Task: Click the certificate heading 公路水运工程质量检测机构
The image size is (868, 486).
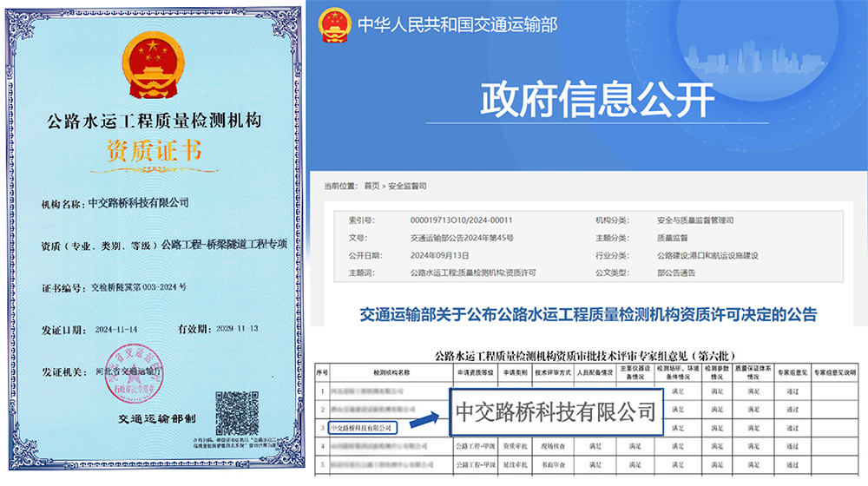Action: [x=155, y=121]
